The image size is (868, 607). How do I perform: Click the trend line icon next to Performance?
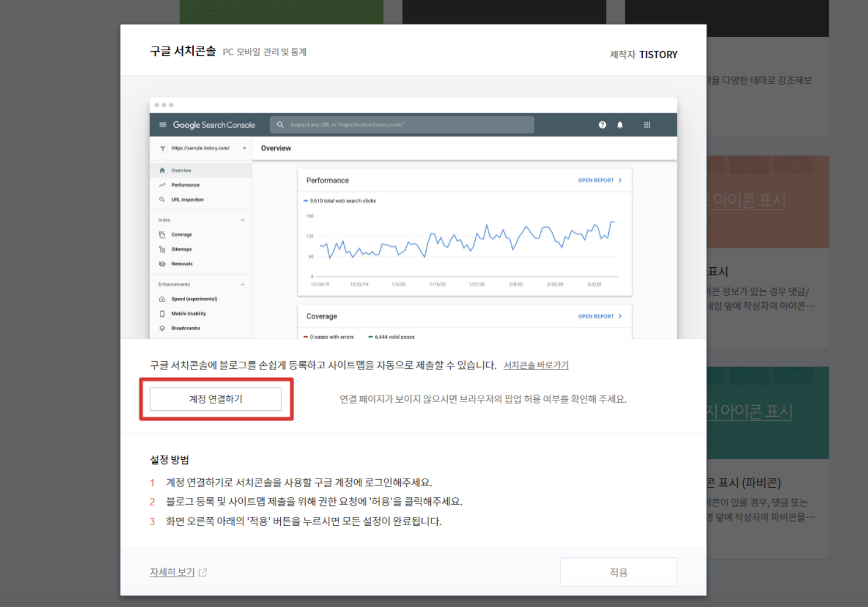(x=162, y=185)
